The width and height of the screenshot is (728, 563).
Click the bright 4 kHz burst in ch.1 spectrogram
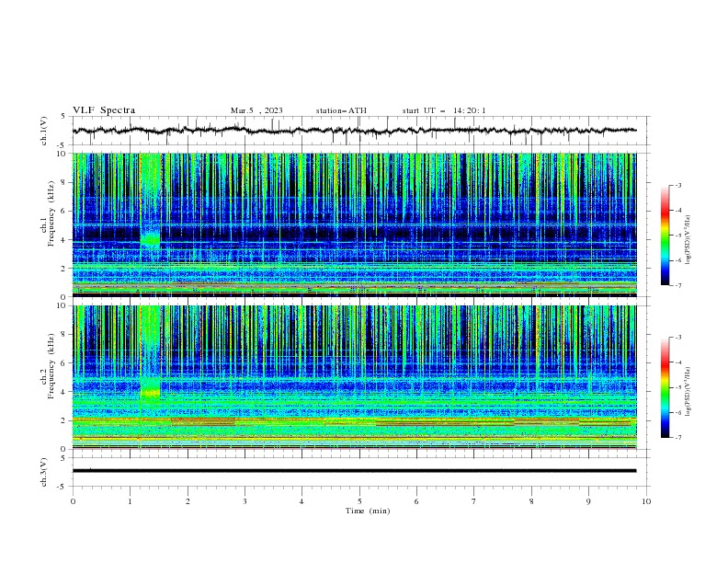151,240
